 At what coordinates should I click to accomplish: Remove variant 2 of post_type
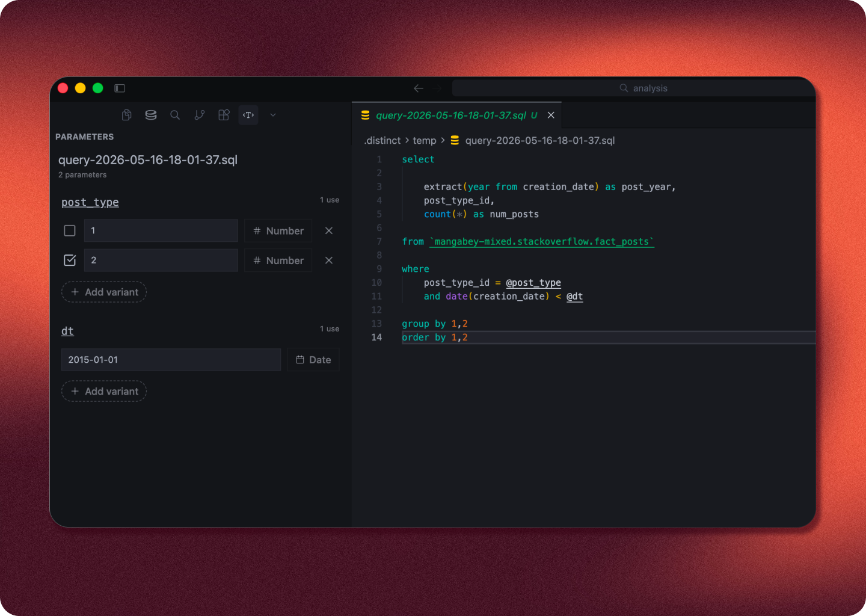point(329,260)
